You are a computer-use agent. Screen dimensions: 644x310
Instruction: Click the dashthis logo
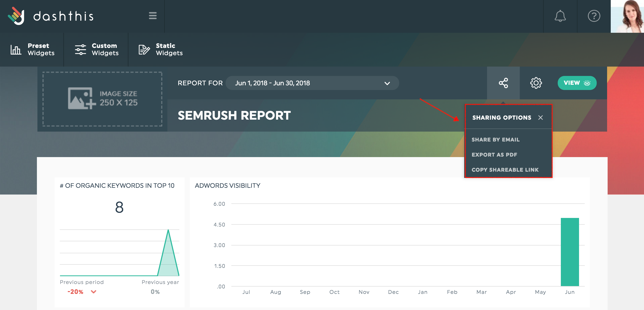coord(51,16)
